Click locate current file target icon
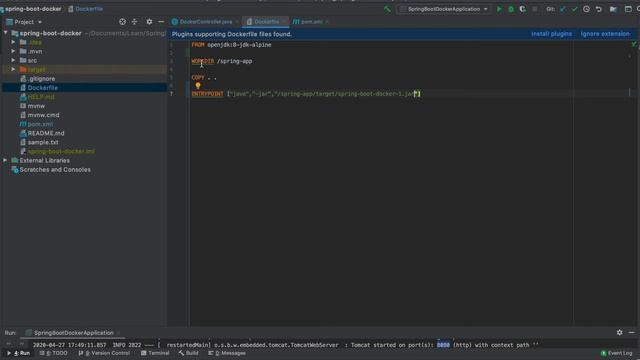 pyautogui.click(x=122, y=22)
